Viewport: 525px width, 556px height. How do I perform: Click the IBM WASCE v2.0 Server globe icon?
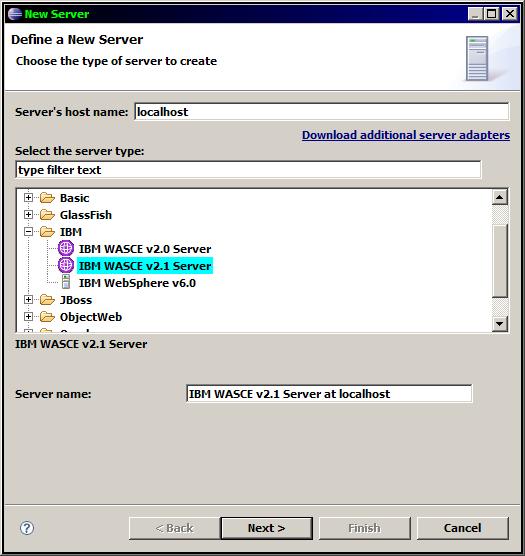click(x=66, y=248)
